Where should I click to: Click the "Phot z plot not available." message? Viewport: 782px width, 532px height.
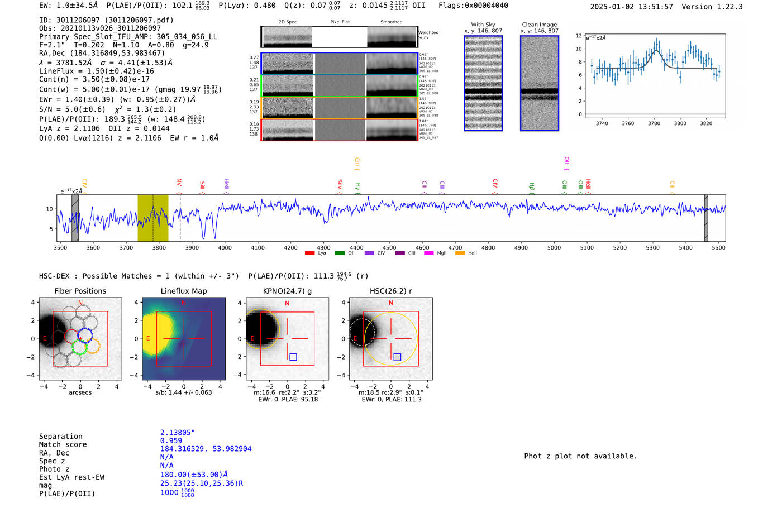(x=580, y=456)
